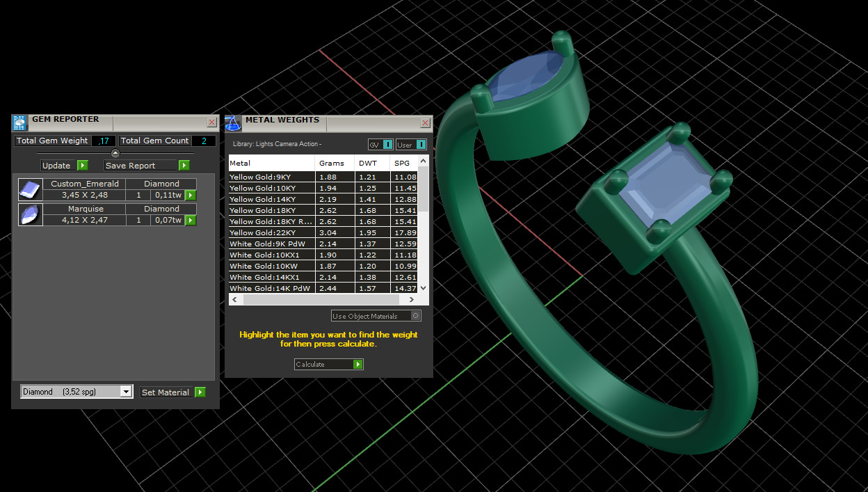Select the Yellow Gold:9KY row
Screen dimensions: 868x492
(x=323, y=177)
